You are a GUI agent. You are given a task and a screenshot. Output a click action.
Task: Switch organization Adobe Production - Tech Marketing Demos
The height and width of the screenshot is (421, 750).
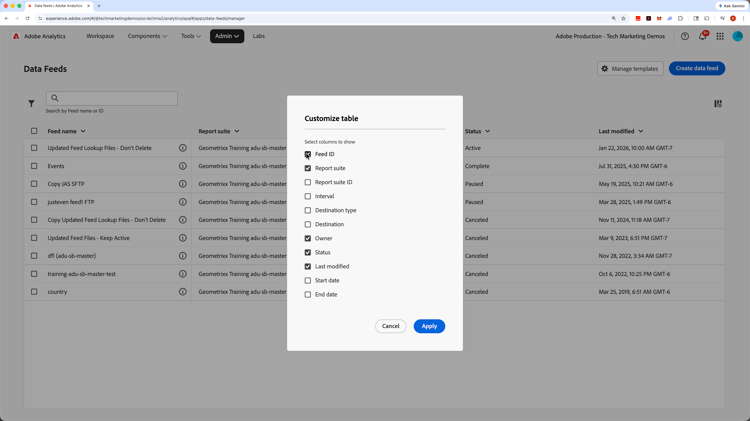point(610,36)
